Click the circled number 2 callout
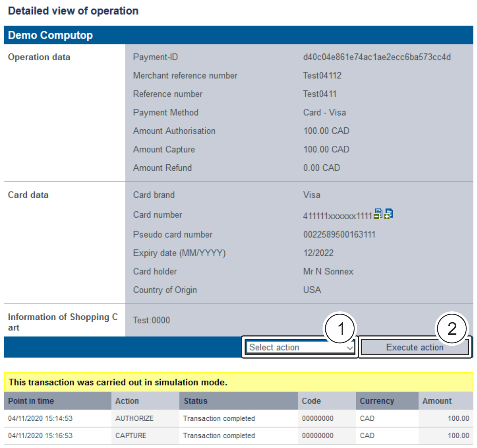477x448 pixels. pos(452,328)
